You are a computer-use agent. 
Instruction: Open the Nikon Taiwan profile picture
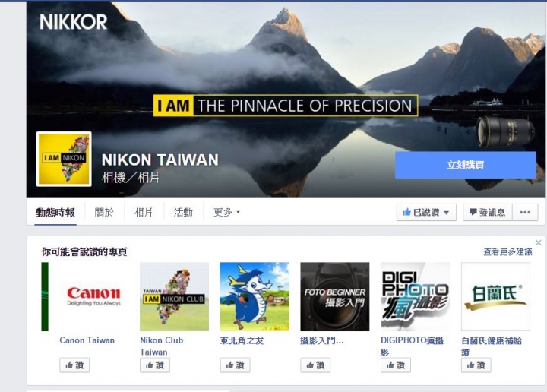(64, 159)
